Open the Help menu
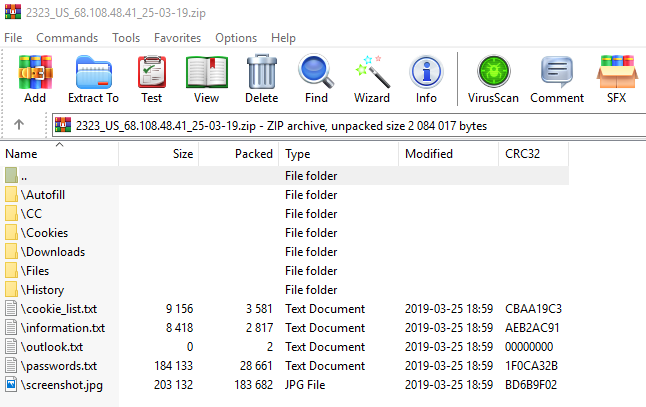This screenshot has width=646, height=407. coord(283,38)
